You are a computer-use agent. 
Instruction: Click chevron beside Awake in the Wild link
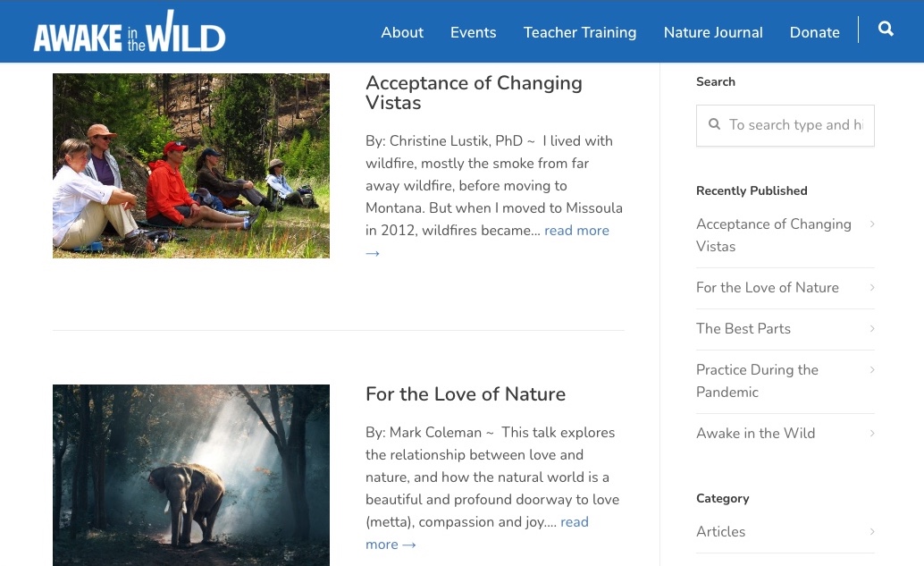point(872,434)
